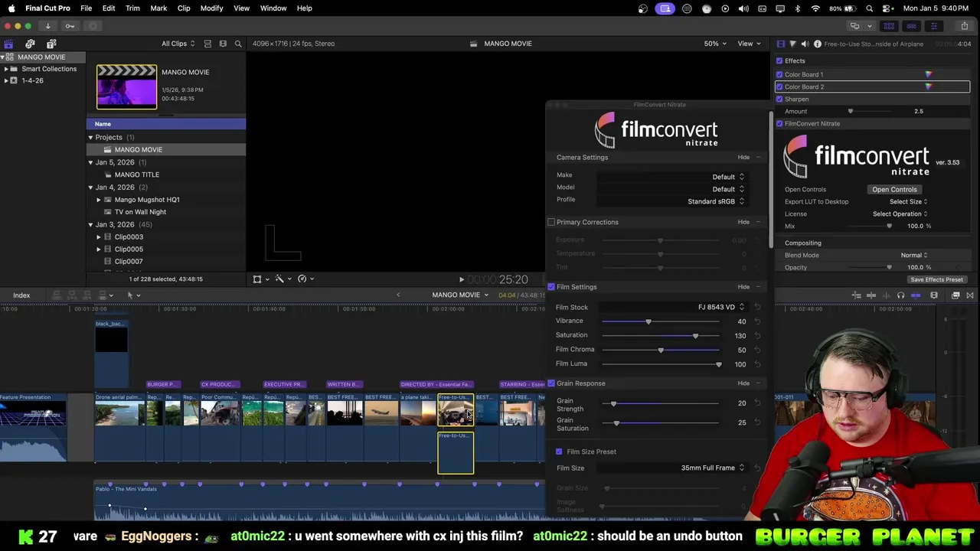
Task: Click Hide next to Camera Settings
Action: pyautogui.click(x=743, y=158)
